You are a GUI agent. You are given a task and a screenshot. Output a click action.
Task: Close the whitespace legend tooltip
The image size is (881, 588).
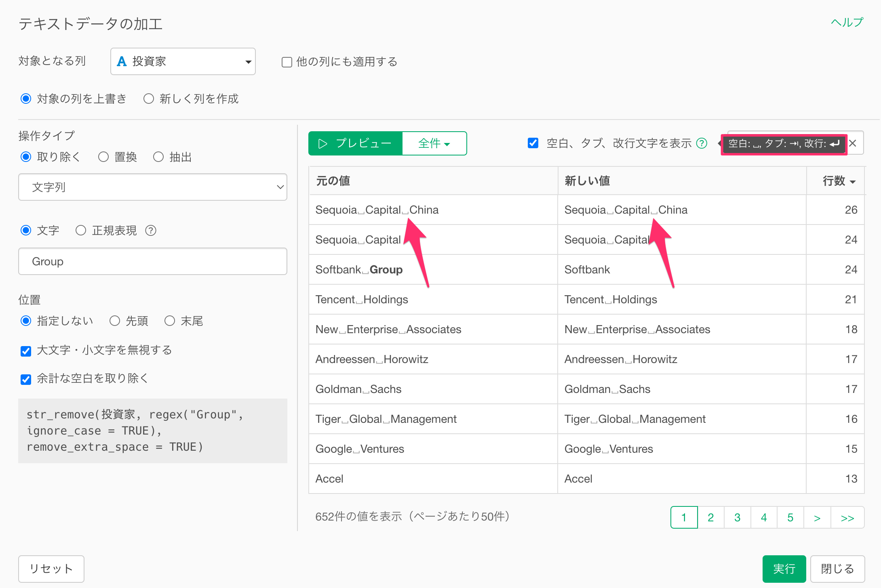pyautogui.click(x=853, y=143)
